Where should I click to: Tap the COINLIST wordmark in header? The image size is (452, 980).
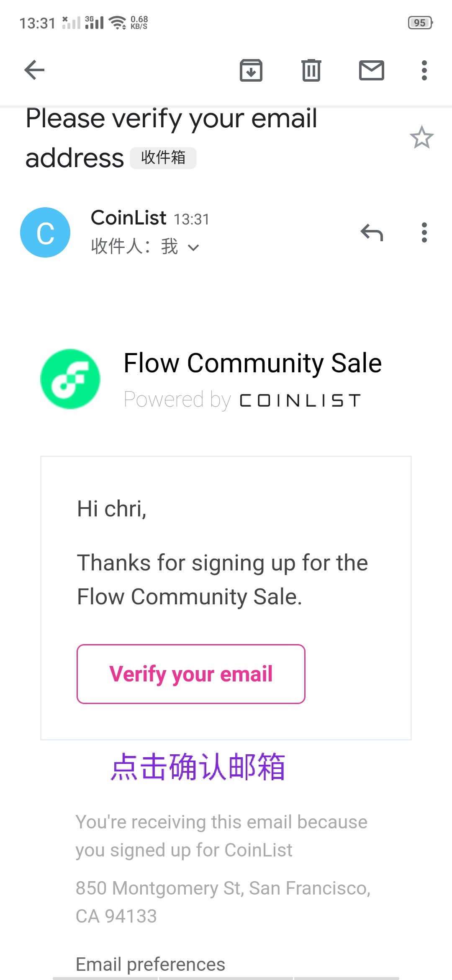pos(300,400)
